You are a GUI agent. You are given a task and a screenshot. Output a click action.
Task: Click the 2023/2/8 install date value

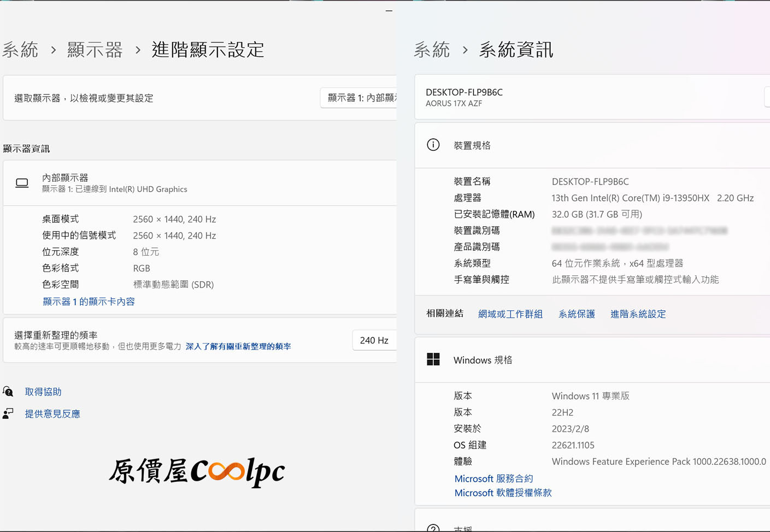[570, 429]
